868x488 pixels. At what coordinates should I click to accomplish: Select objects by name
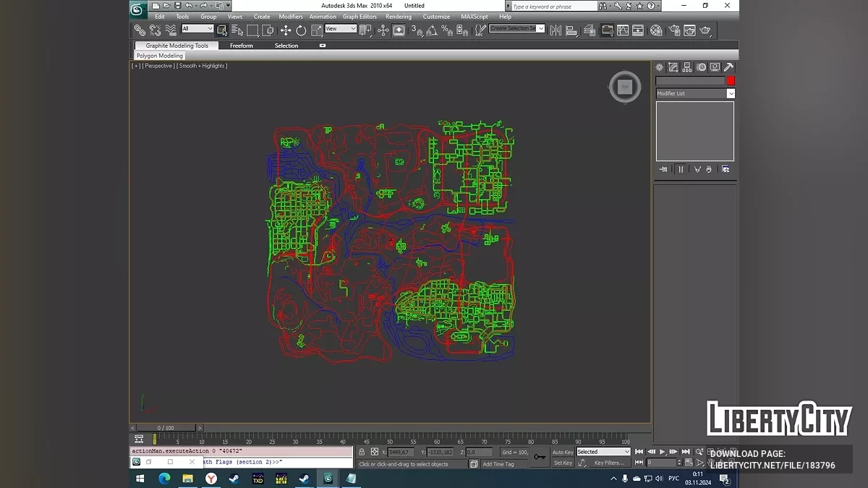click(239, 30)
